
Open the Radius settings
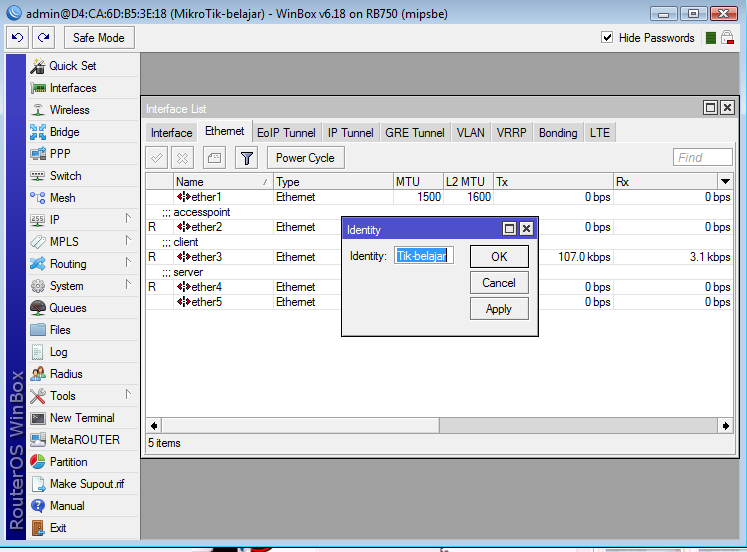point(83,374)
